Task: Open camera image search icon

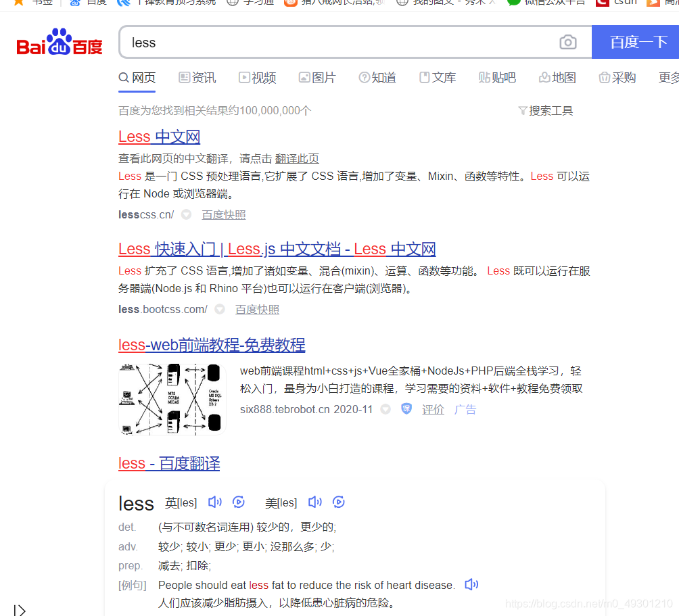Action: (567, 43)
